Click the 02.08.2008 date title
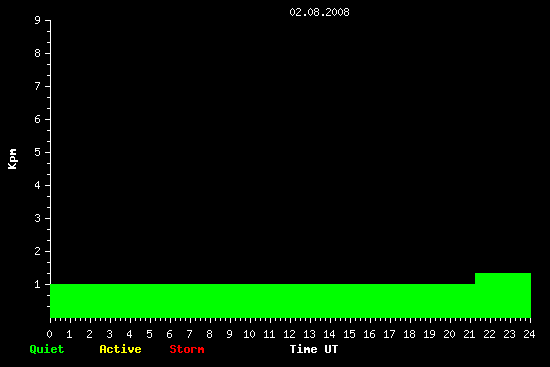 [x=319, y=12]
